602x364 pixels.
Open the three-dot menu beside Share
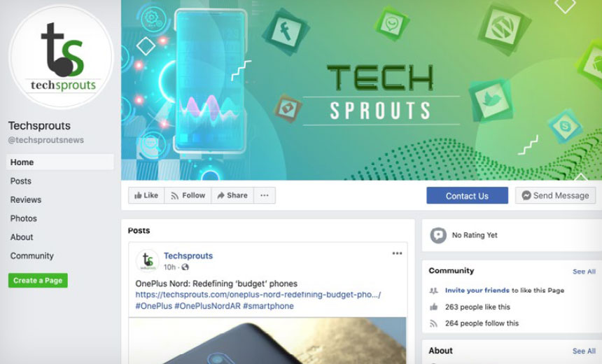click(x=265, y=195)
